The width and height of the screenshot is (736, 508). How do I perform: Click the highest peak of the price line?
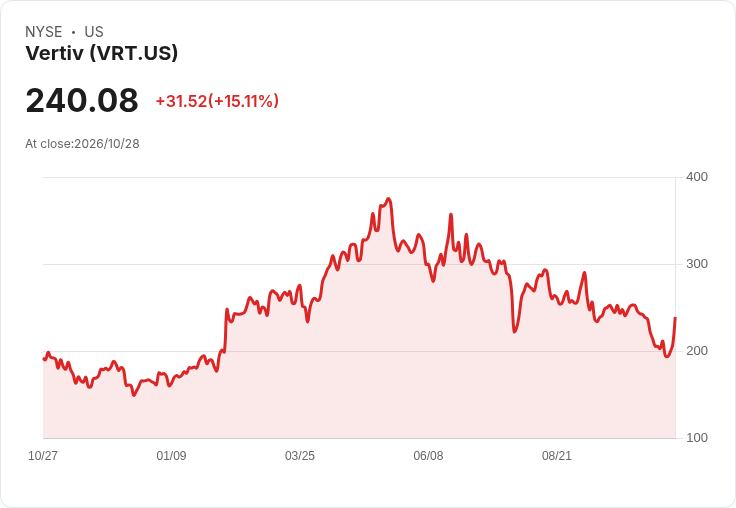coord(388,199)
